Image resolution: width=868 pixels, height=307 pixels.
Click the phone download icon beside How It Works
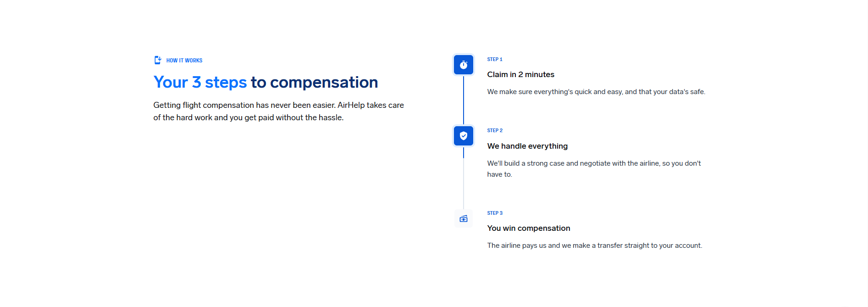coord(158,60)
